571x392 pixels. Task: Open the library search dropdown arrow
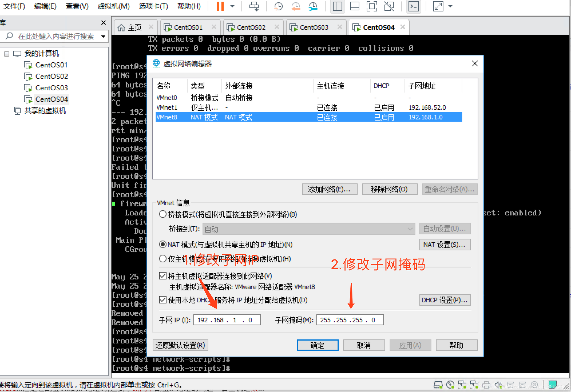point(103,36)
